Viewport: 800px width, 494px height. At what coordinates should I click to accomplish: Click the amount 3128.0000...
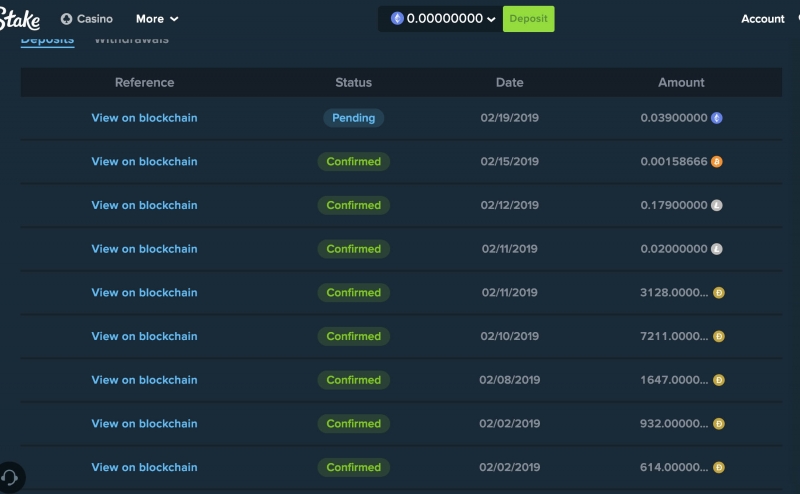point(674,292)
